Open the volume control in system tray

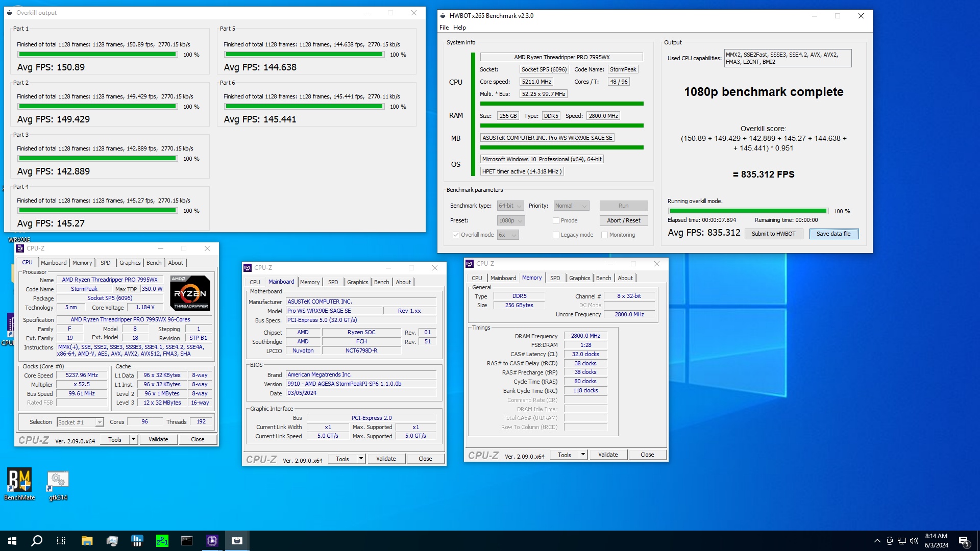(914, 541)
